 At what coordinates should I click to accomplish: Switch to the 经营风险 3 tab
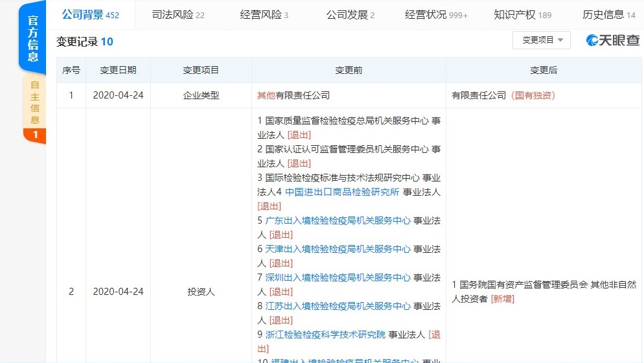click(264, 15)
